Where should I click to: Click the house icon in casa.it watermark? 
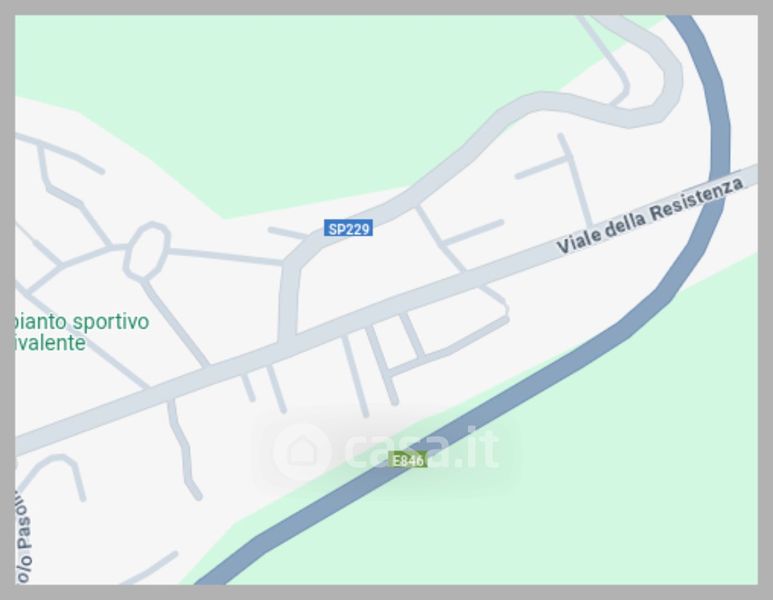(301, 451)
